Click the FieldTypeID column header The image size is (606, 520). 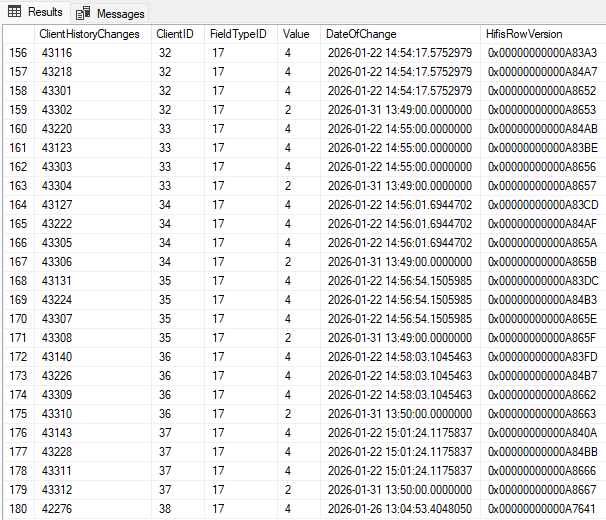pos(238,33)
